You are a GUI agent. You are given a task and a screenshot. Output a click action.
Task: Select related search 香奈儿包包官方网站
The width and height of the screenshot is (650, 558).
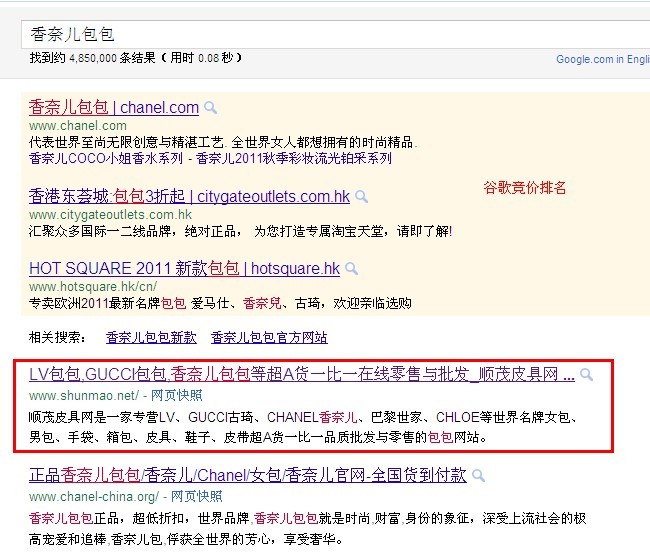pyautogui.click(x=269, y=337)
